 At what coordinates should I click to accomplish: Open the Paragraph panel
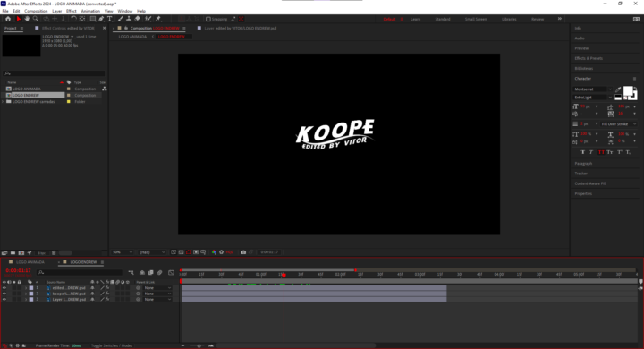point(583,163)
